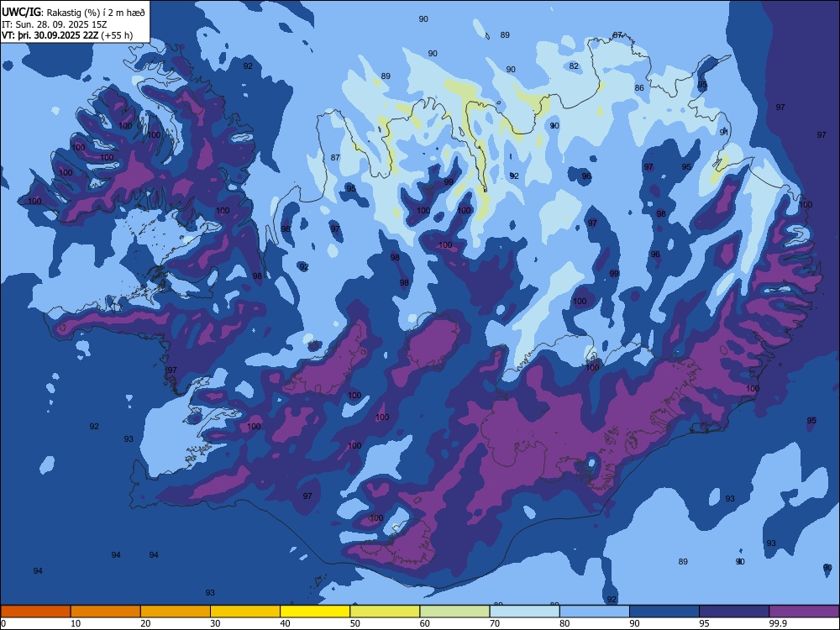The image size is (840, 630).
Task: Click the purple above-99.9 legend swatch
Action: pos(804,612)
